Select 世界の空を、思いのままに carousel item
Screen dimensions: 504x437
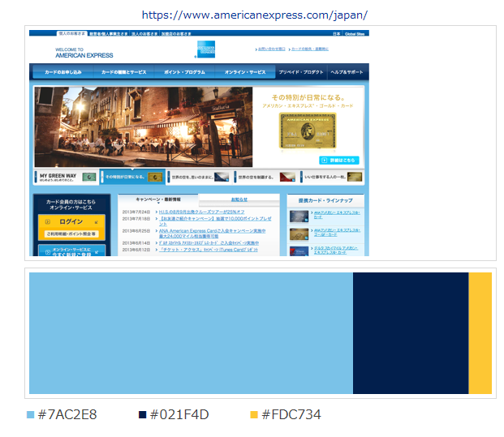click(x=199, y=177)
